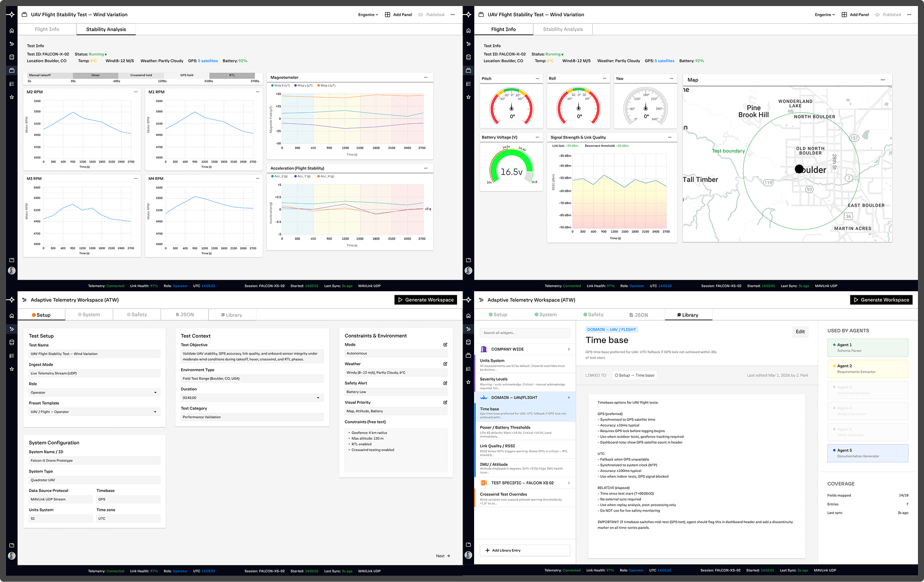Click the Test Name input field
Viewport: 924px width, 582px height.
(x=95, y=354)
